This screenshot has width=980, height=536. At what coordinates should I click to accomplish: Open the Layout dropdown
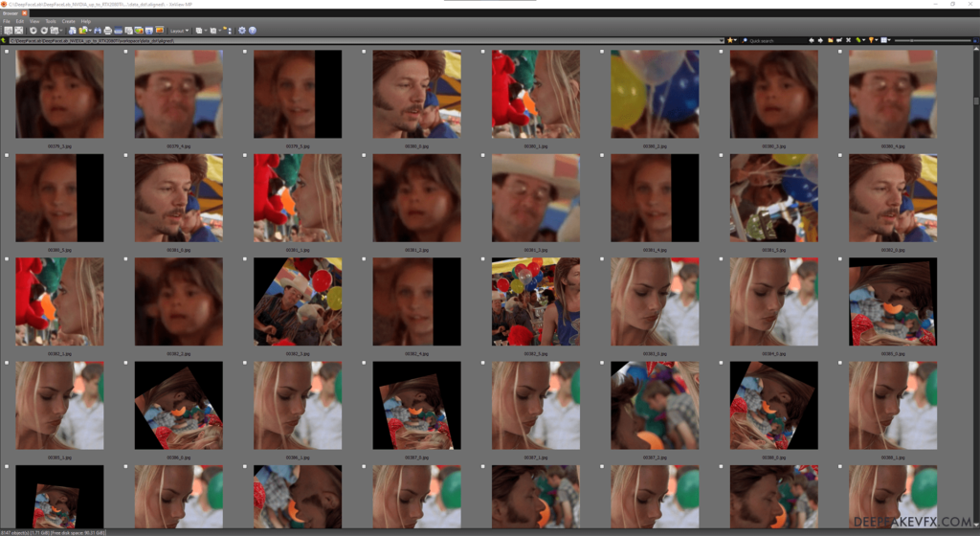(x=179, y=31)
